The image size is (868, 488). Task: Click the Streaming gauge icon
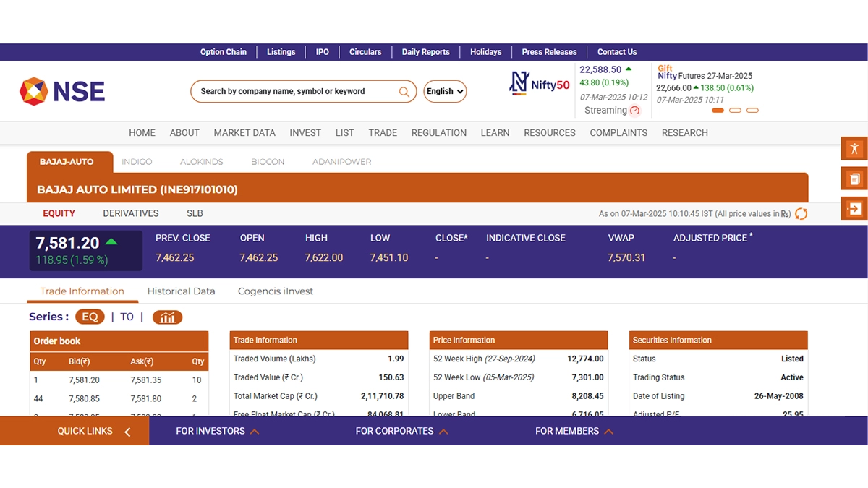pyautogui.click(x=635, y=111)
